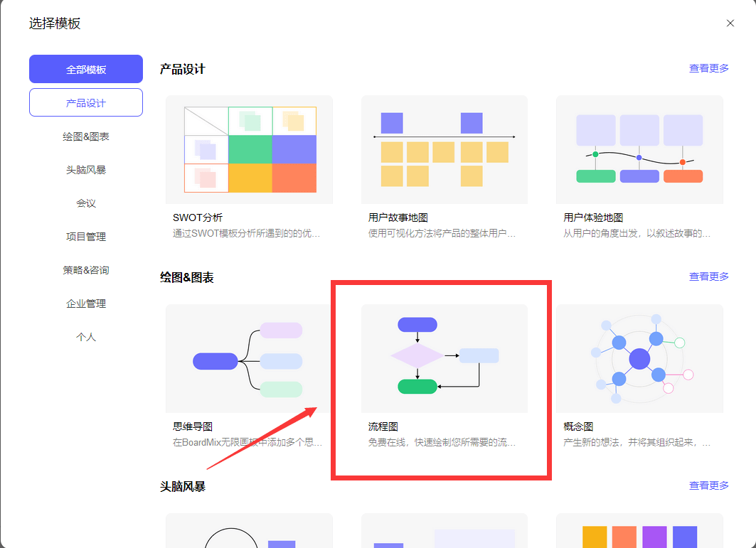Open the 产品设计 sidebar category

pyautogui.click(x=86, y=102)
